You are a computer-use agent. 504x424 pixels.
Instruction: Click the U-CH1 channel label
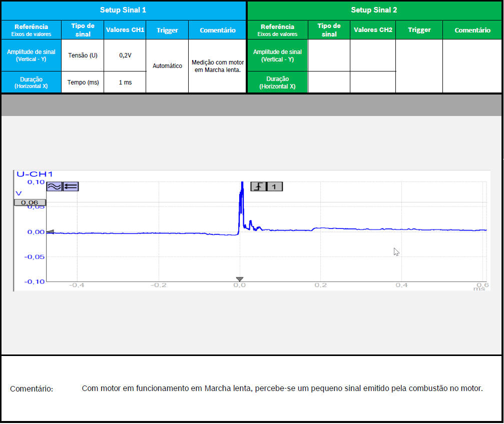click(x=35, y=174)
